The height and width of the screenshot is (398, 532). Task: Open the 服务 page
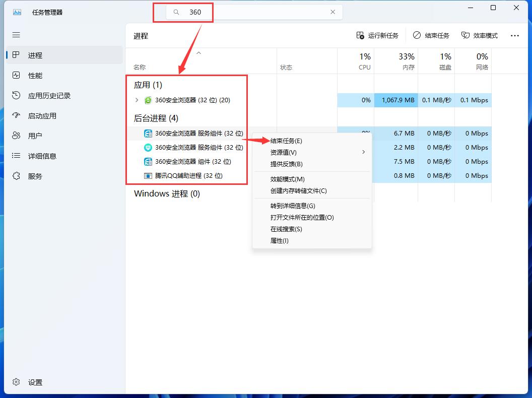(64, 176)
